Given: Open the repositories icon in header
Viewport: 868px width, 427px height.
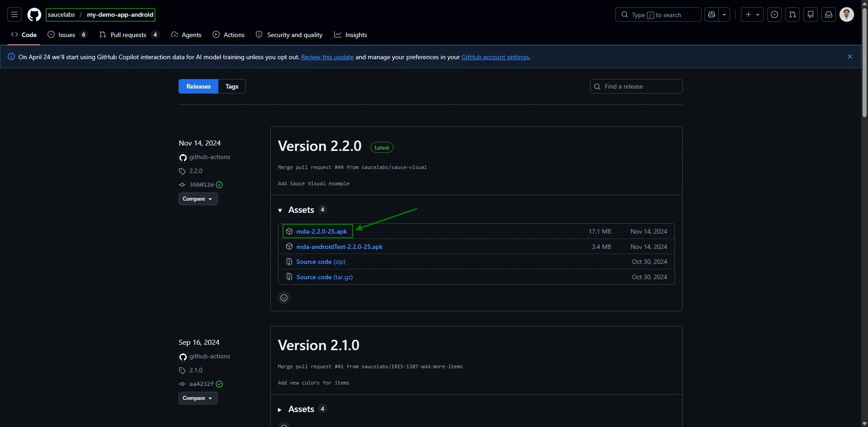Looking at the screenshot, I should pyautogui.click(x=811, y=14).
